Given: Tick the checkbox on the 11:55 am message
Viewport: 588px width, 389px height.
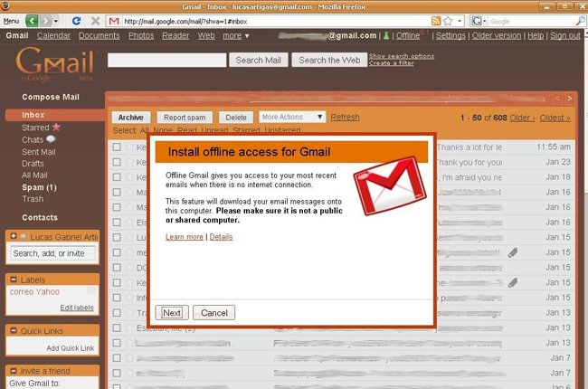Looking at the screenshot, I should click(117, 147).
